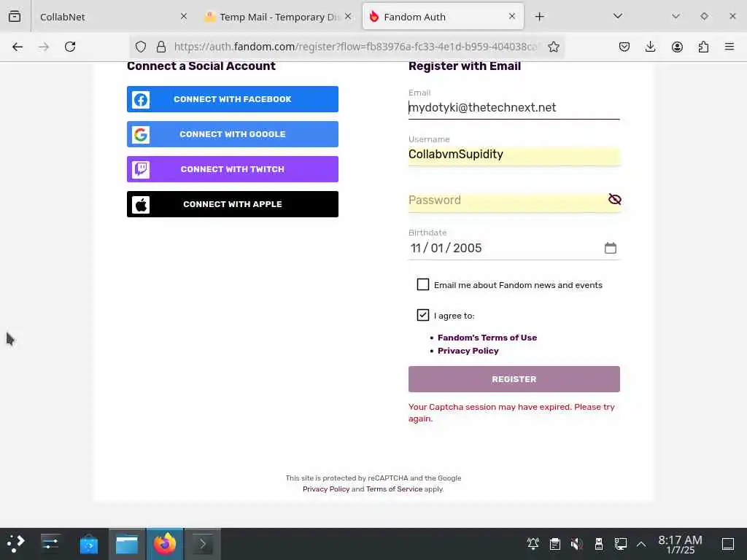Screen dimensions: 747x560
Task: Click the Register button
Action: (x=514, y=379)
